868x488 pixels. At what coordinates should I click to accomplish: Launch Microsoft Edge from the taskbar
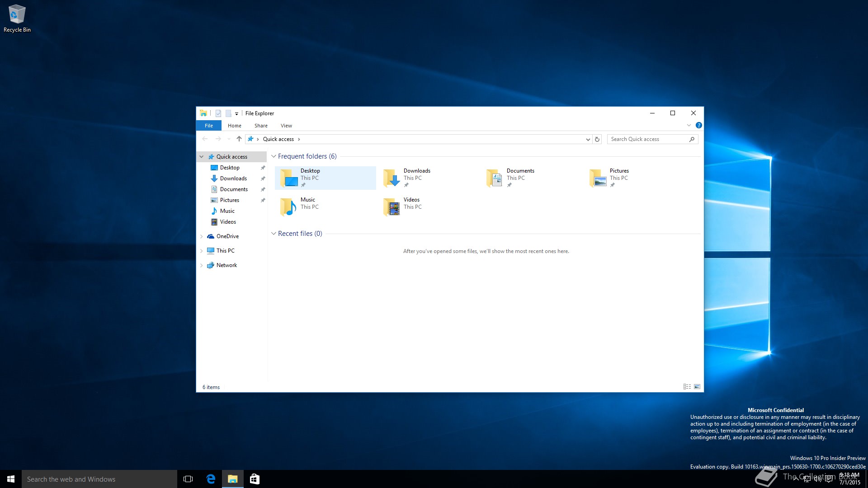coord(211,479)
